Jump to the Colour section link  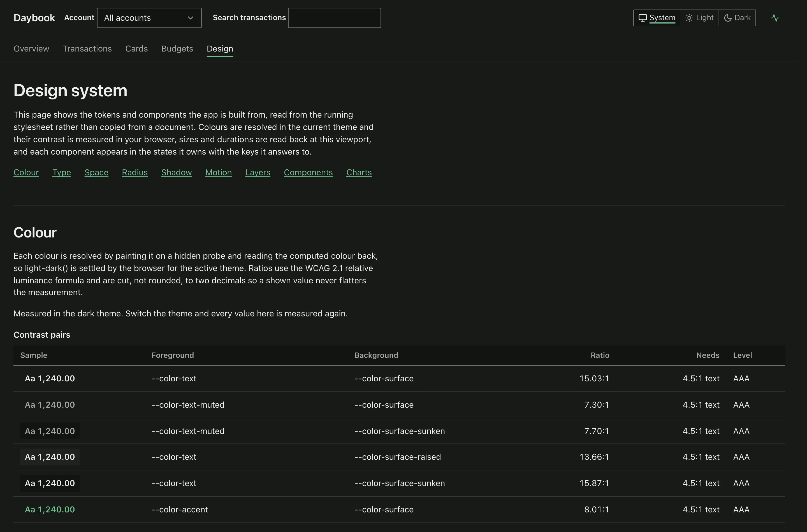[x=26, y=172]
